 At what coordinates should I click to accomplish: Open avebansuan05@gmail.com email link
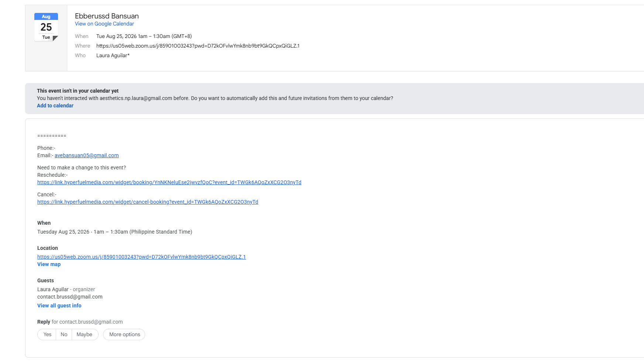[x=87, y=155]
